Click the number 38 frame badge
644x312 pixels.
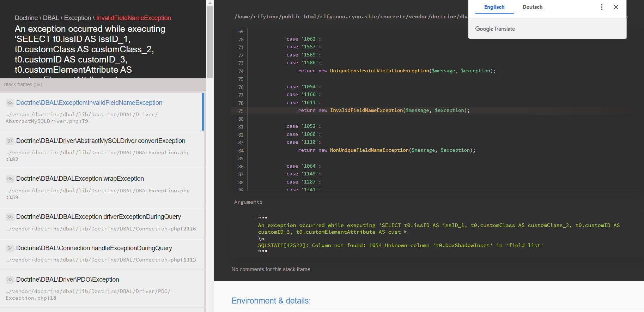click(10, 103)
